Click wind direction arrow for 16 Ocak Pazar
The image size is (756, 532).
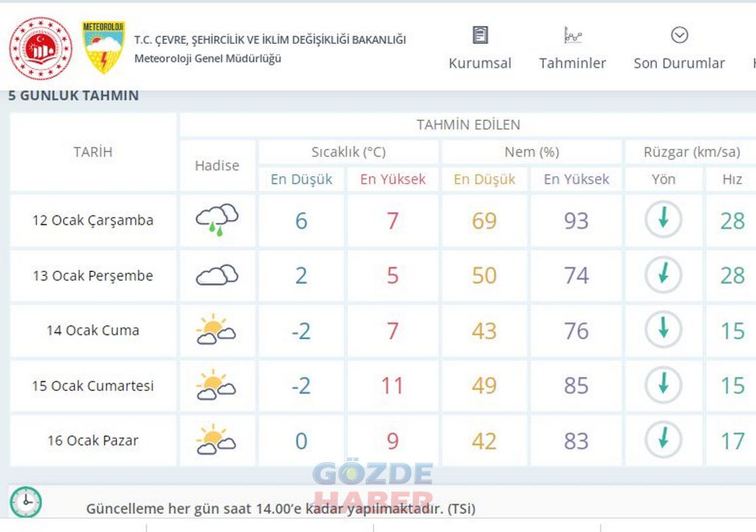(663, 440)
